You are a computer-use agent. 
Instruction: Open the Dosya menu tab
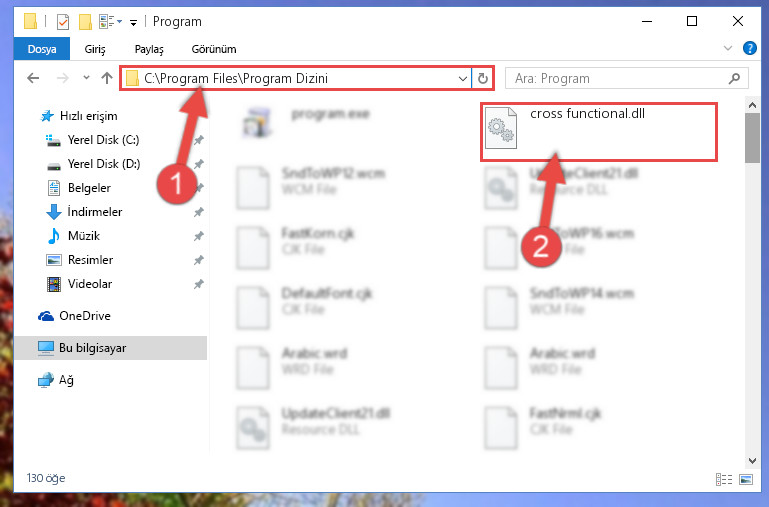(42, 49)
